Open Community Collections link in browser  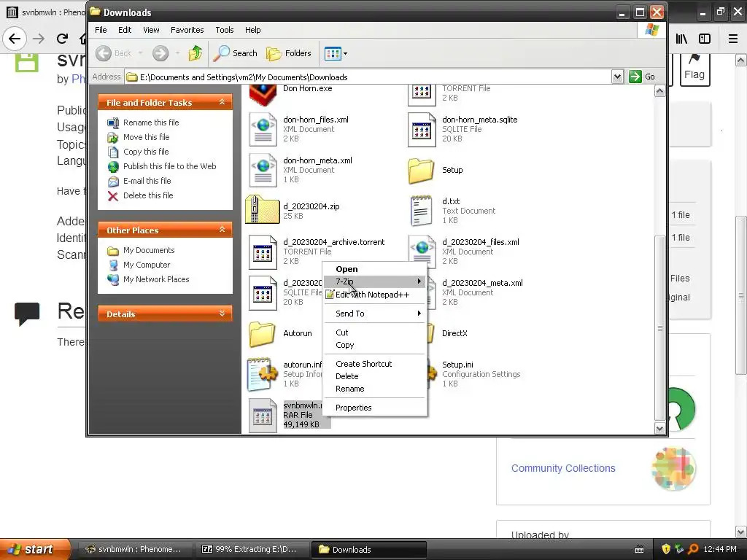(563, 468)
